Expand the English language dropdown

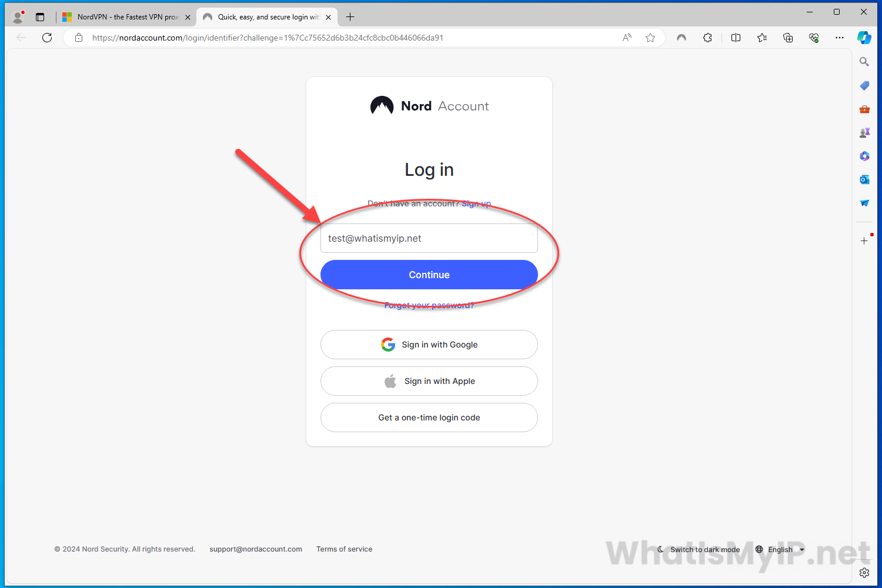click(x=780, y=550)
